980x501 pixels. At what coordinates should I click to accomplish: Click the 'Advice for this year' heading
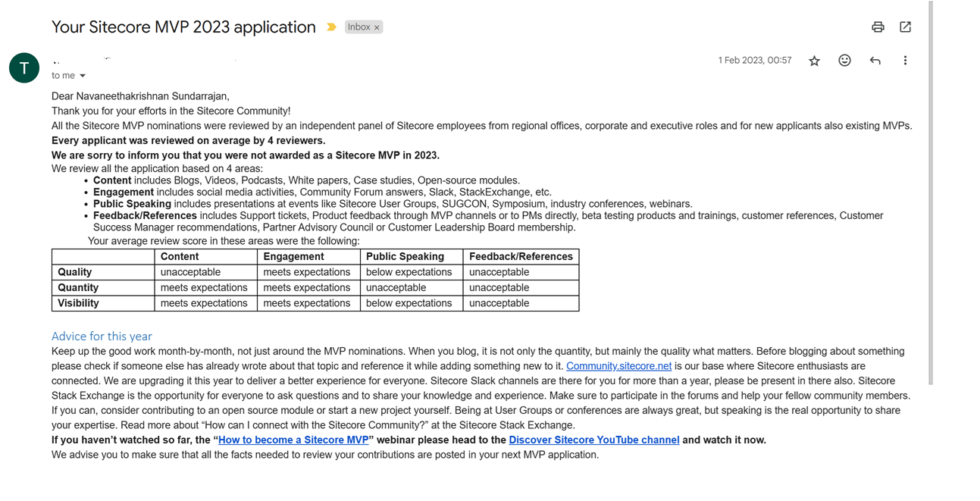[102, 337]
